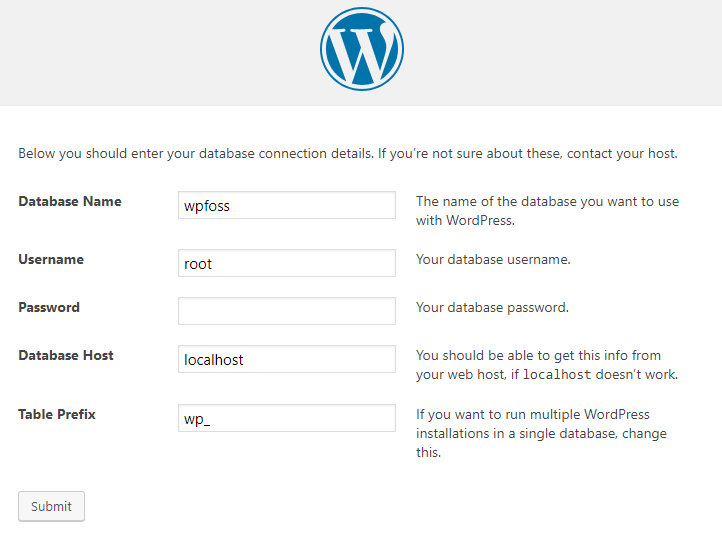Image resolution: width=722 pixels, height=537 pixels.
Task: Click the Username label text
Action: pyautogui.click(x=51, y=259)
